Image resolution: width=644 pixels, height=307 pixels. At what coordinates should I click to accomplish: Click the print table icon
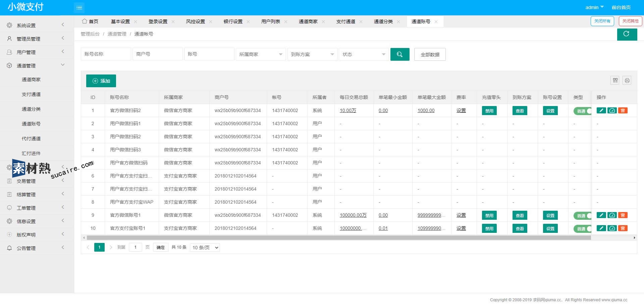[627, 81]
